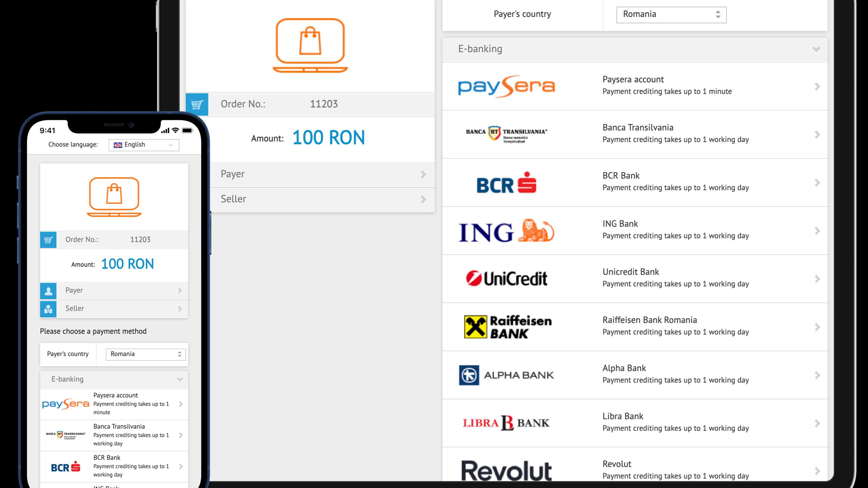Click the UniCredit logo
Image resolution: width=868 pixels, height=488 pixels.
506,279
